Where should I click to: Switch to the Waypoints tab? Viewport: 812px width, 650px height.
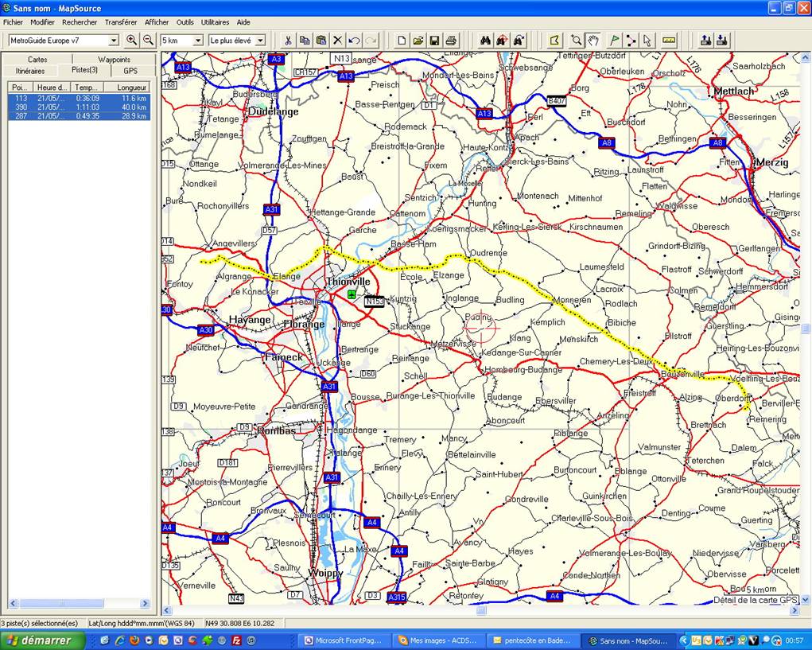[114, 60]
